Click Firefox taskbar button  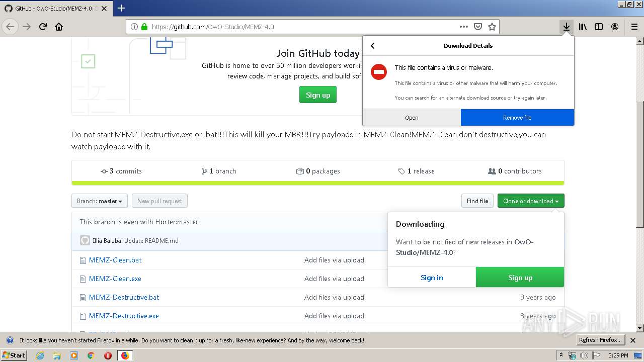point(125,355)
